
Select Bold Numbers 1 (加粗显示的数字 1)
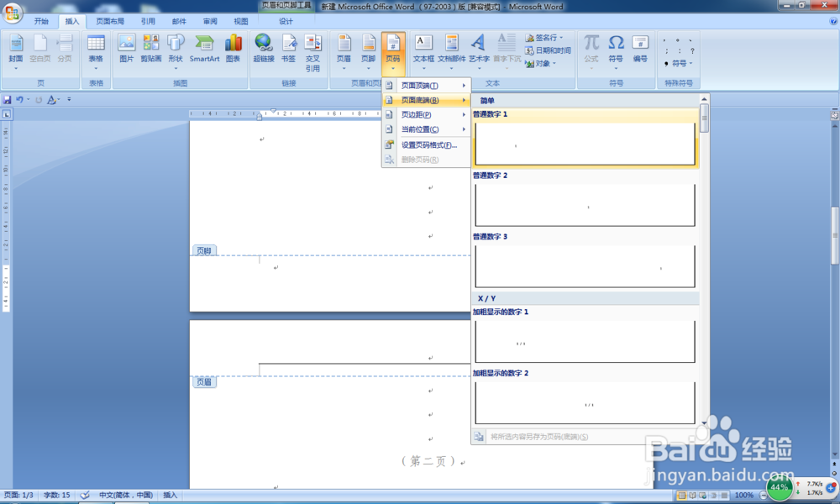tap(585, 342)
